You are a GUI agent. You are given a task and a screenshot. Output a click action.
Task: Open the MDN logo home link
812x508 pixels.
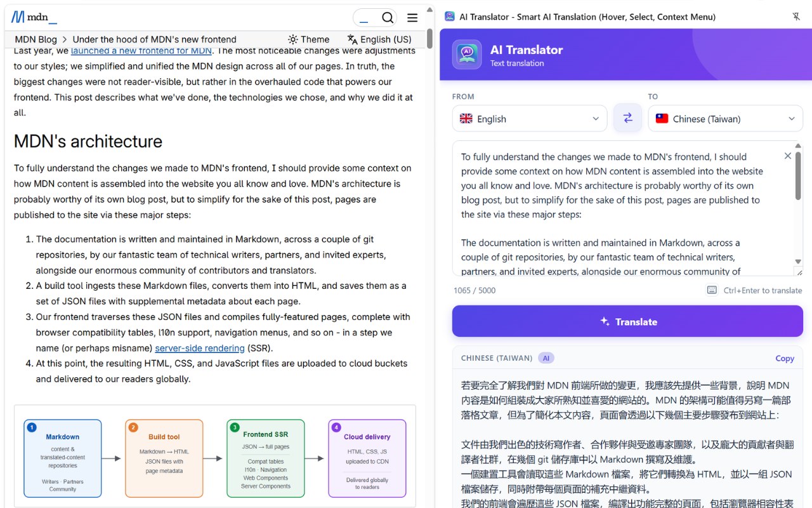34,17
